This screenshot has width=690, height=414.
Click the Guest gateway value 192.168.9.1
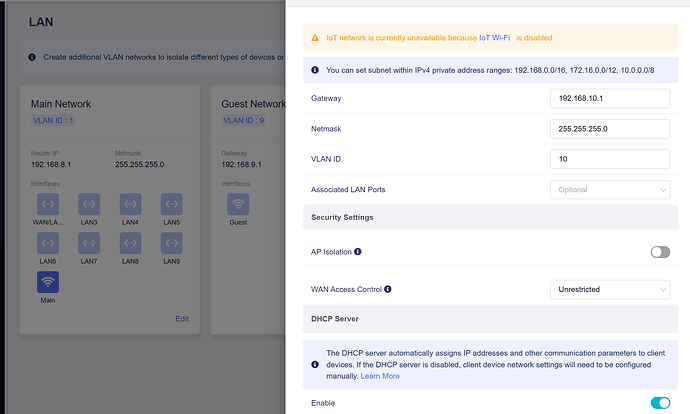pos(241,165)
